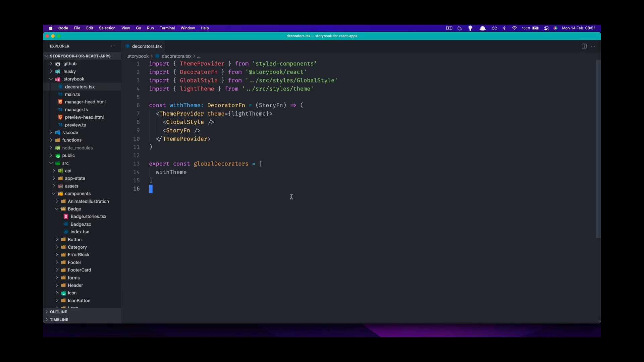This screenshot has width=644, height=362.
Task: Expand the TIMELINE section
Action: 47,320
